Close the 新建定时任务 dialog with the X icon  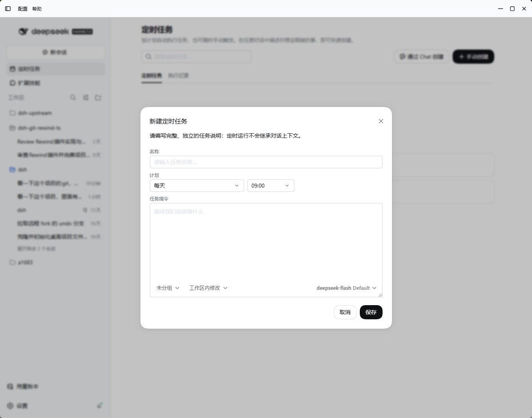[381, 121]
